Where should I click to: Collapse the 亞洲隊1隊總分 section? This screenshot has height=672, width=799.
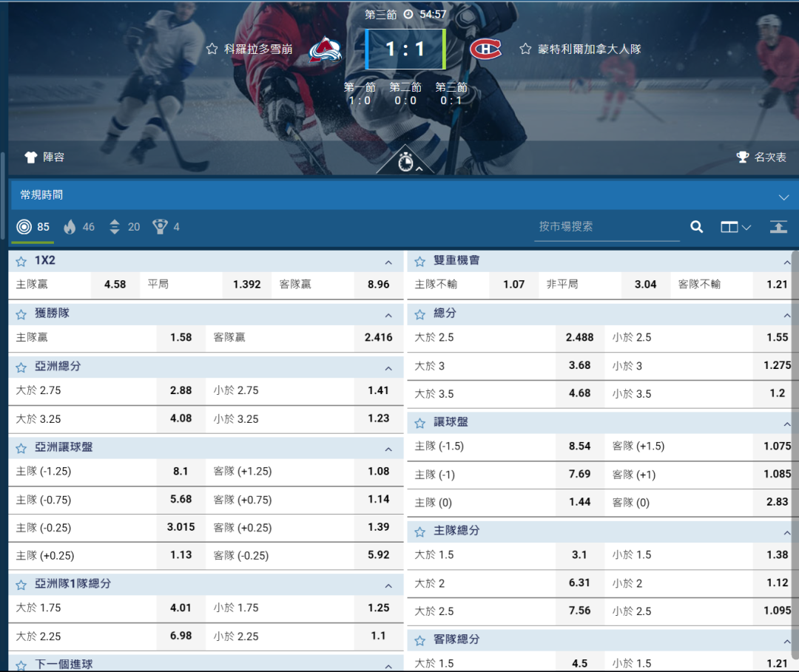tap(388, 586)
